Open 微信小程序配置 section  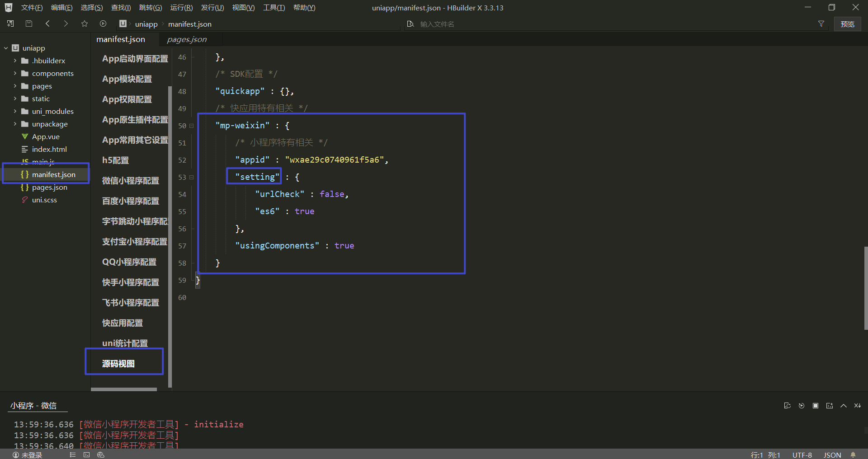(130, 181)
